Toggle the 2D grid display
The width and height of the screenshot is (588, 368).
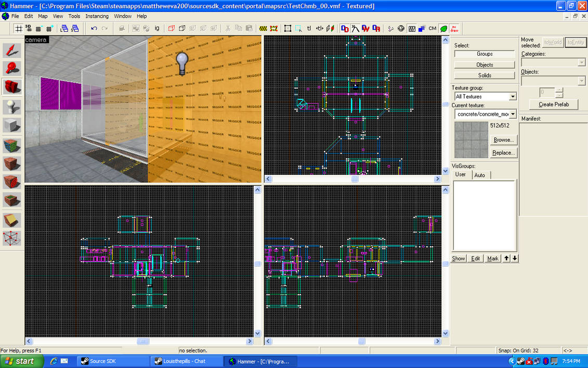(18, 29)
